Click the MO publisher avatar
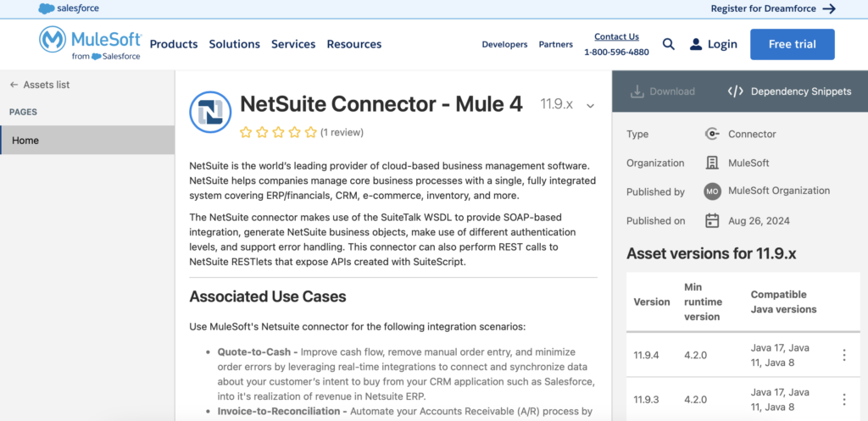Screen dimensions: 868x421 pos(712,191)
